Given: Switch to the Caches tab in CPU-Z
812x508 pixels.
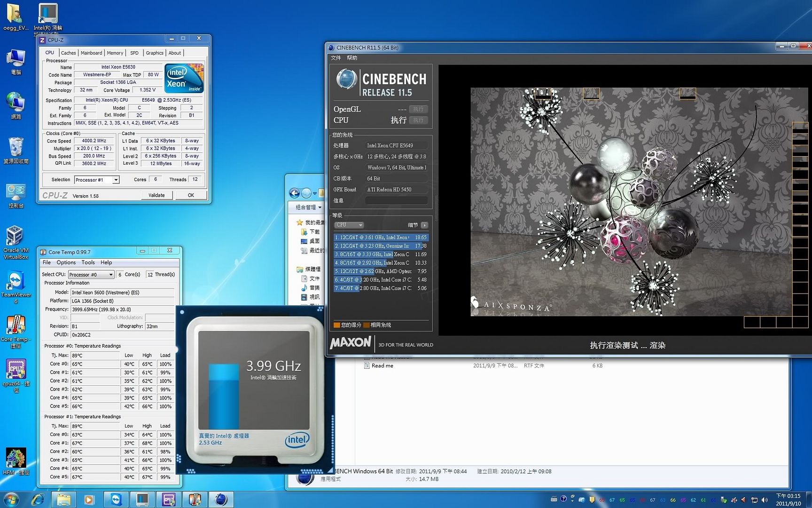Looking at the screenshot, I should [68, 53].
